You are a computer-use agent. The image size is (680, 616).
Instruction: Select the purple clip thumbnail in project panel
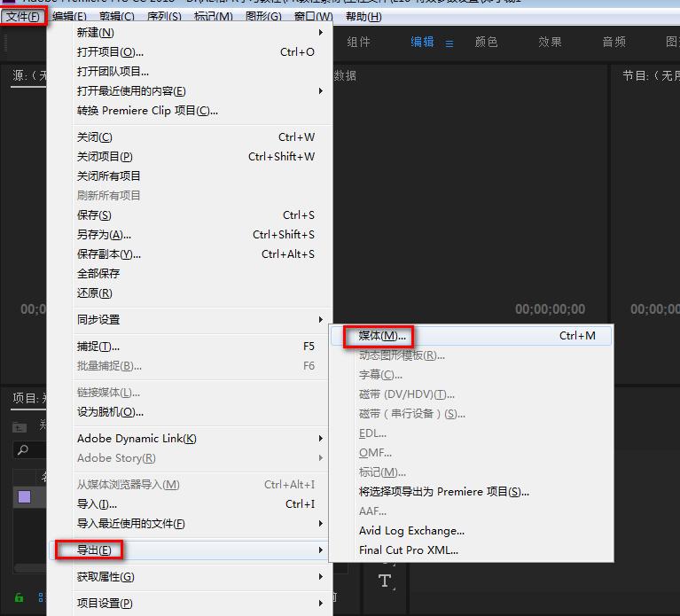point(24,496)
